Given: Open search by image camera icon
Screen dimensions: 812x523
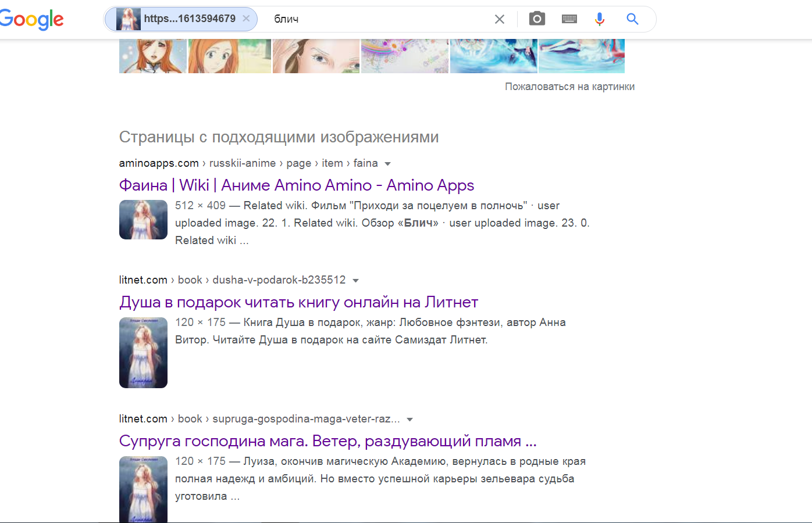Looking at the screenshot, I should 537,19.
